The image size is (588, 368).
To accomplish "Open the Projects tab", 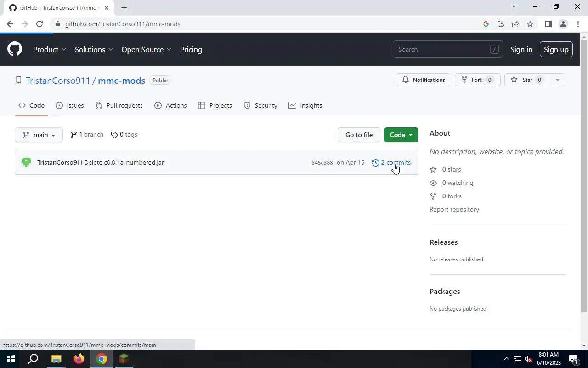I will (215, 105).
